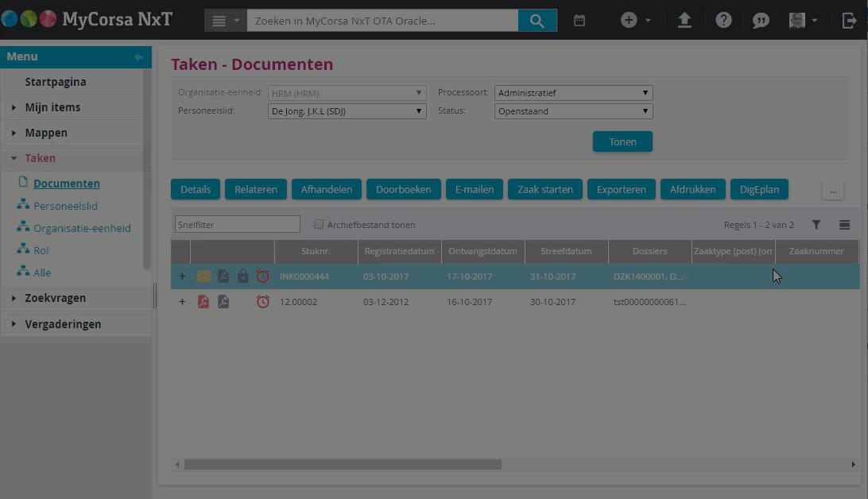Open the Processoort dropdown
The image size is (868, 499).
[x=574, y=93]
